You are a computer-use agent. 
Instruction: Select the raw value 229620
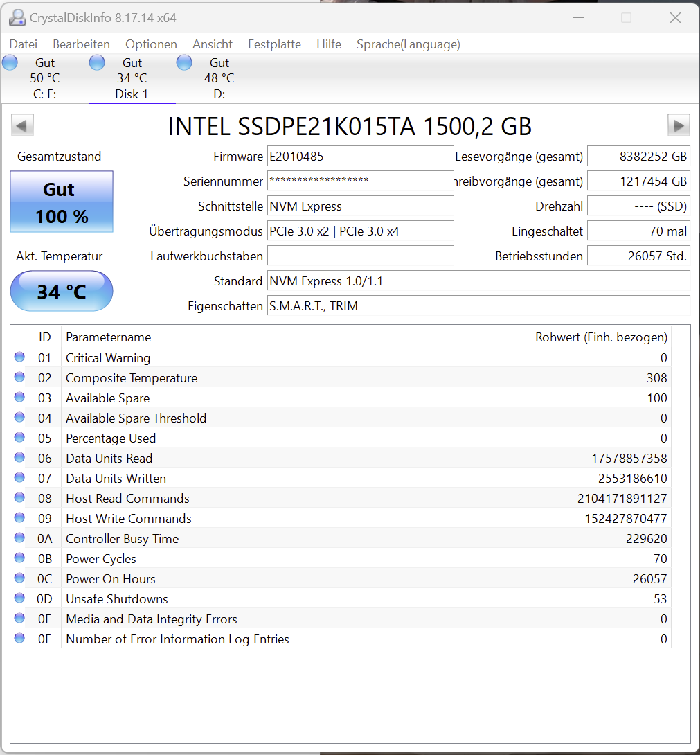[647, 539]
